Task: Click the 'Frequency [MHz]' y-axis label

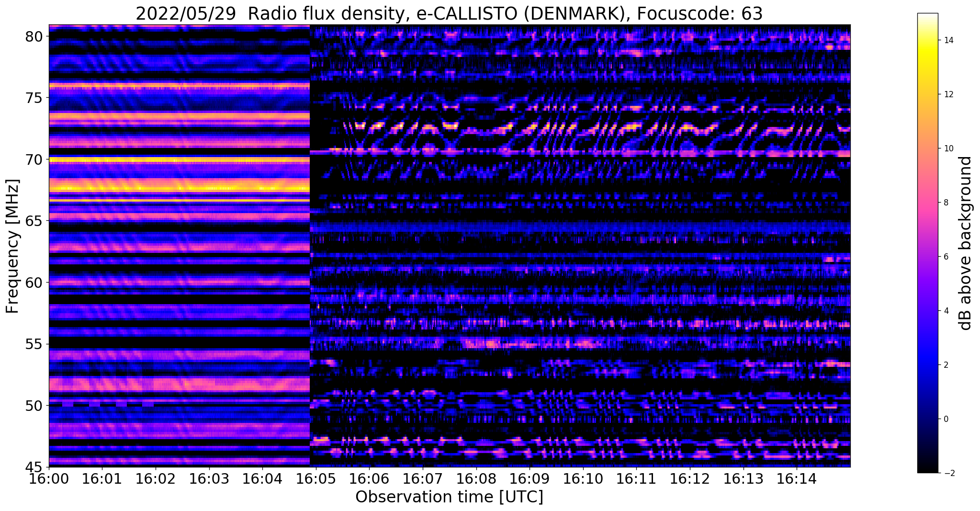Action: [x=12, y=246]
